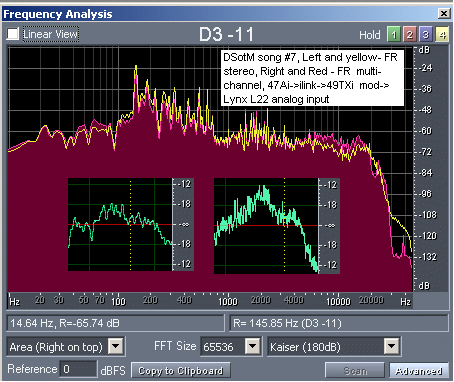Image resolution: width=454 pixels, height=382 pixels.
Task: Click the green Hold 1 button
Action: point(394,34)
